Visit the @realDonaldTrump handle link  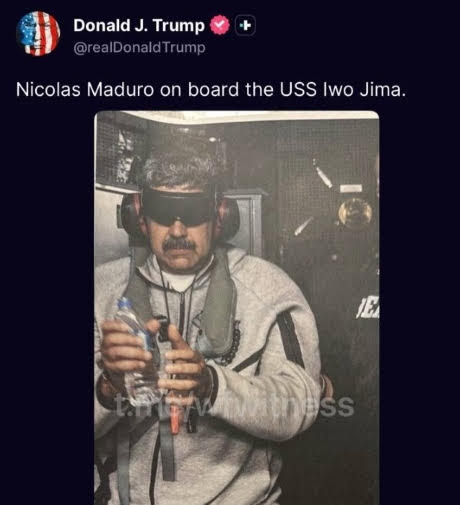pyautogui.click(x=139, y=48)
